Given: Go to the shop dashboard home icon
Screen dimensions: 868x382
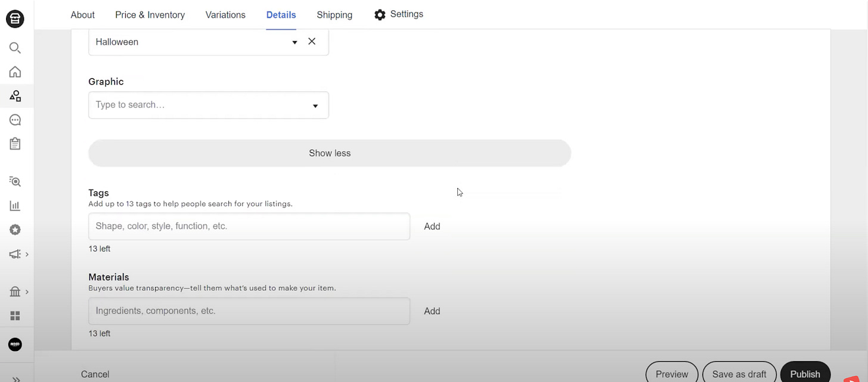Looking at the screenshot, I should [x=15, y=72].
